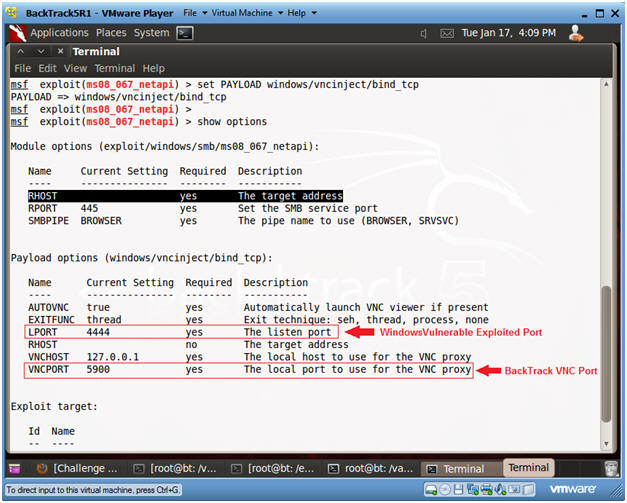The height and width of the screenshot is (503, 627).
Task: Click the 'To direct input' status message
Action: click(x=92, y=490)
